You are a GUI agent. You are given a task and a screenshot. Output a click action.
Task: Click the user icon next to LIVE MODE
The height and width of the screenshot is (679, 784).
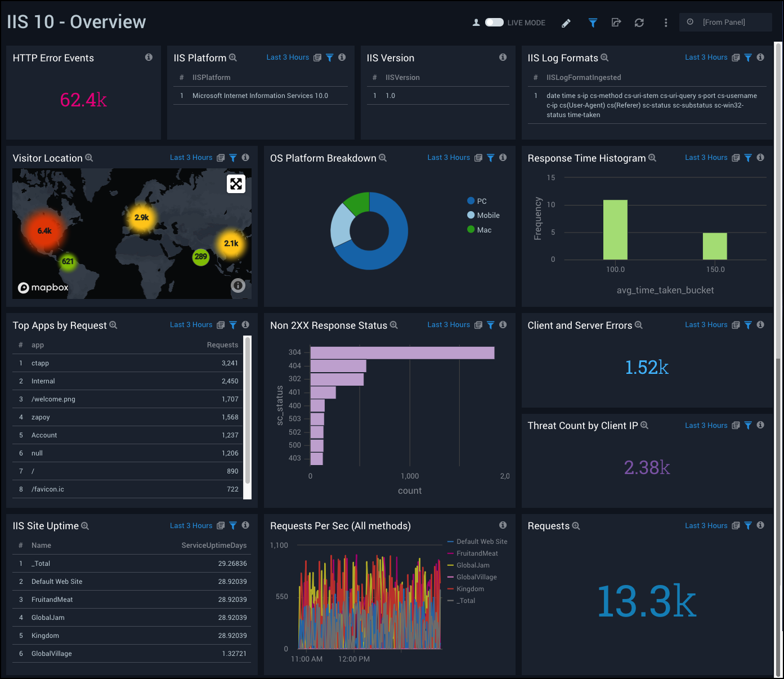[x=476, y=23]
